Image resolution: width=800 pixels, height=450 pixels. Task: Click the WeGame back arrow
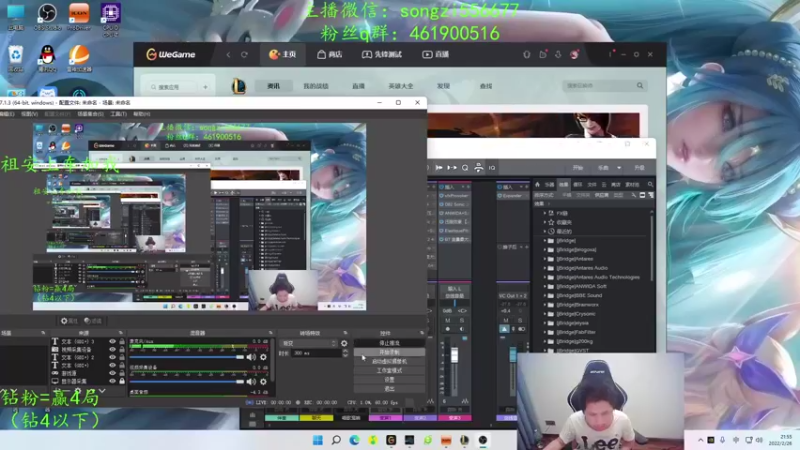click(229, 55)
